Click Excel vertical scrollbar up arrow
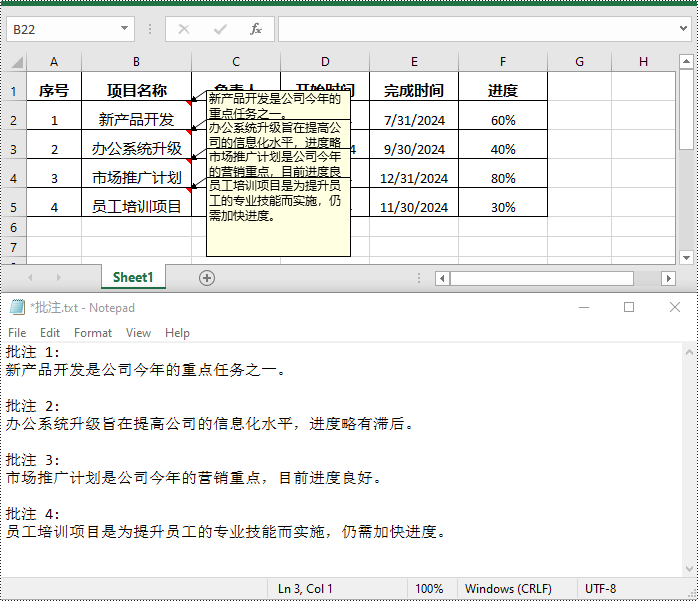The width and height of the screenshot is (698, 601). (x=686, y=61)
